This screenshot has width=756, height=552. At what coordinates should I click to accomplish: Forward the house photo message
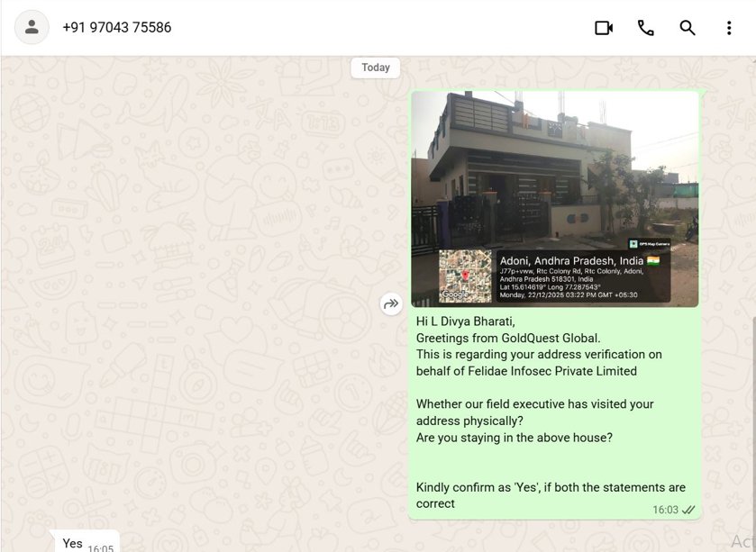pos(391,304)
